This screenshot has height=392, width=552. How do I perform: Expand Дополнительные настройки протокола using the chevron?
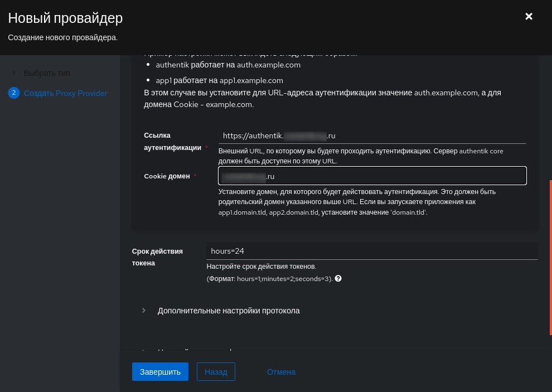[144, 310]
